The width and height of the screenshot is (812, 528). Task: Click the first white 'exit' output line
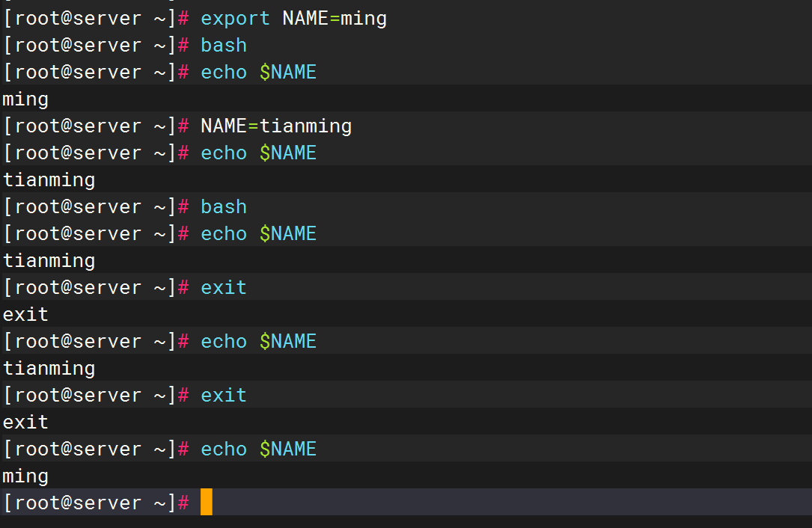(25, 314)
